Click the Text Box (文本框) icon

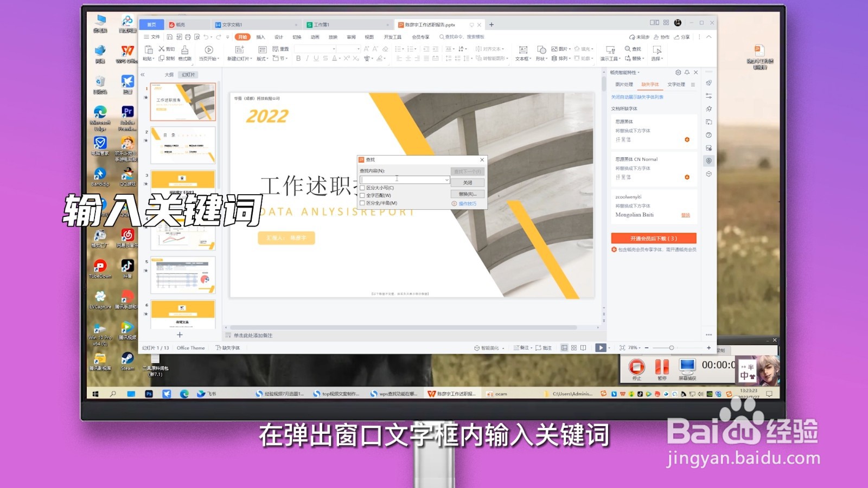(x=523, y=49)
